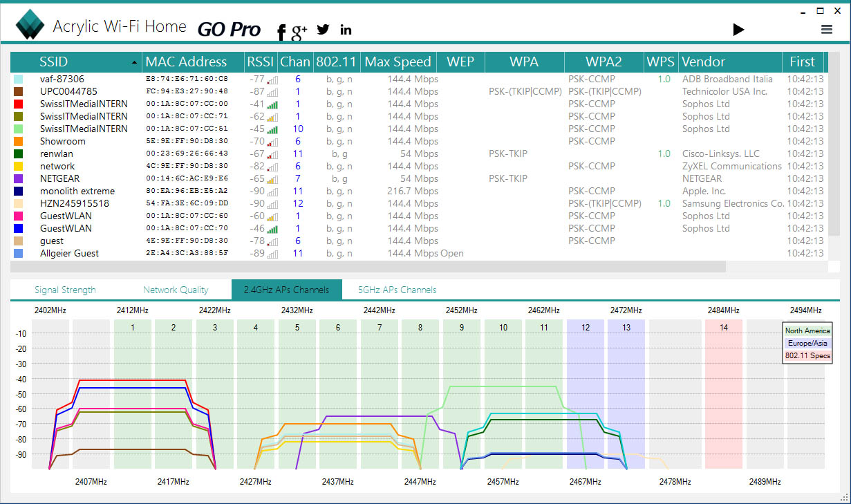Select the vaf-87306 network row

coord(419,79)
